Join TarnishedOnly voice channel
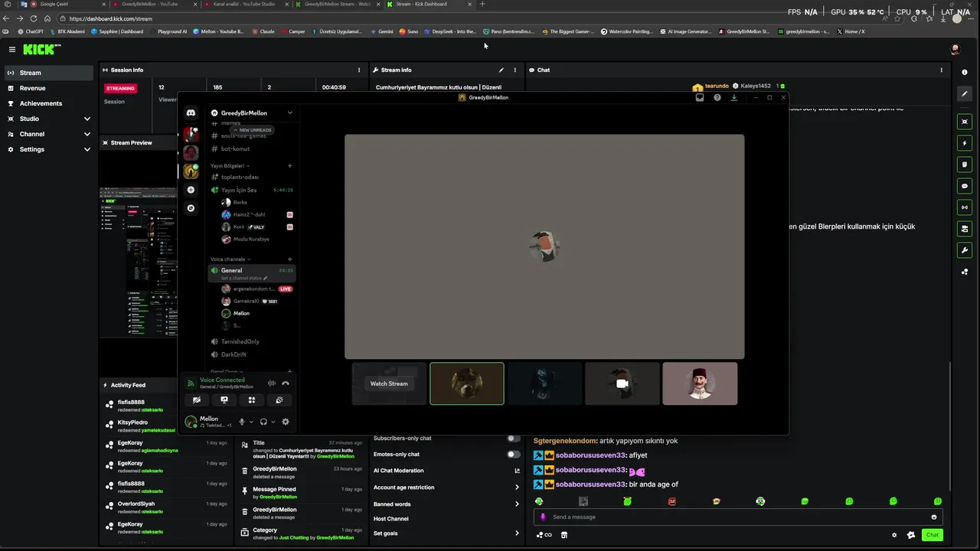The image size is (980, 551). pyautogui.click(x=240, y=341)
